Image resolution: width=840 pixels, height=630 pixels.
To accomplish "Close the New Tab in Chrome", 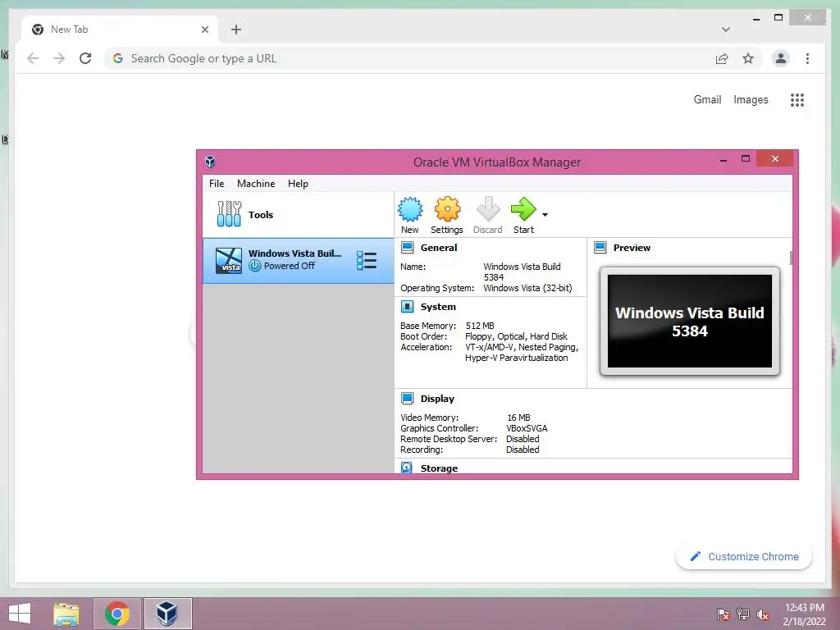I will (x=204, y=30).
